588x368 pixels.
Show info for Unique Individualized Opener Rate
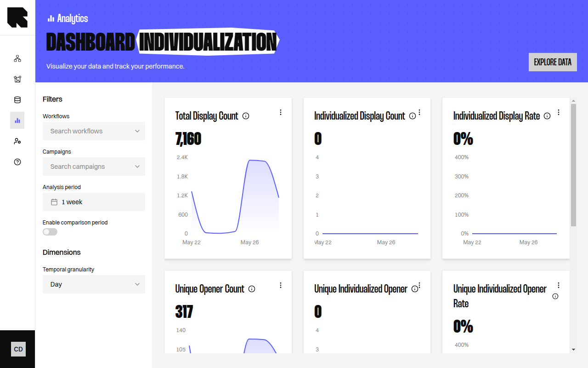(x=555, y=296)
